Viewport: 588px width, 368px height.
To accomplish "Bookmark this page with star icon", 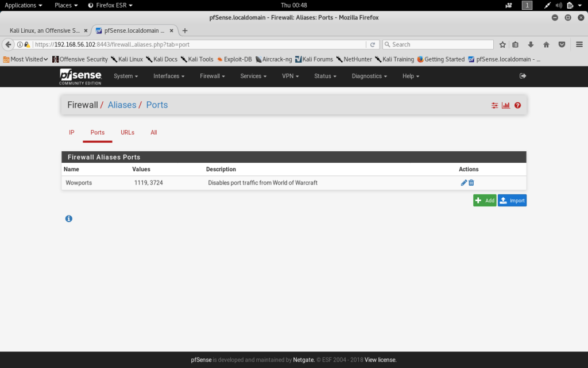I will click(x=502, y=44).
